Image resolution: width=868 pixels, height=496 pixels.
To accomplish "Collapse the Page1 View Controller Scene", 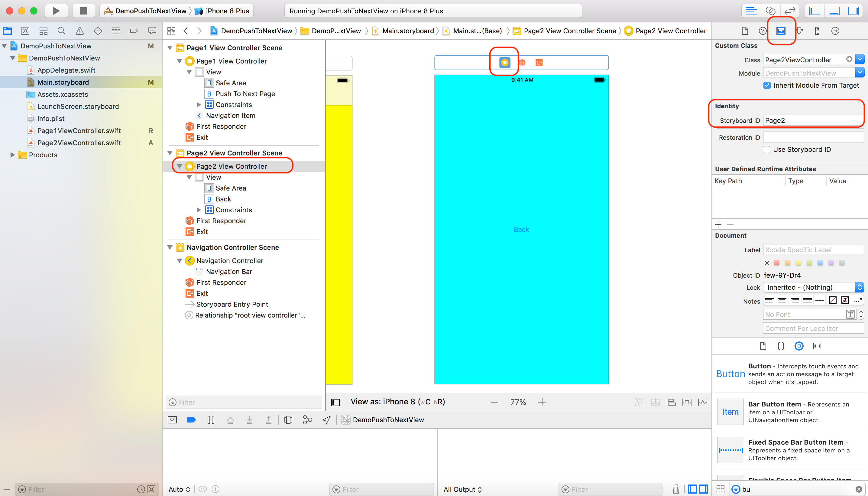I will tap(170, 48).
